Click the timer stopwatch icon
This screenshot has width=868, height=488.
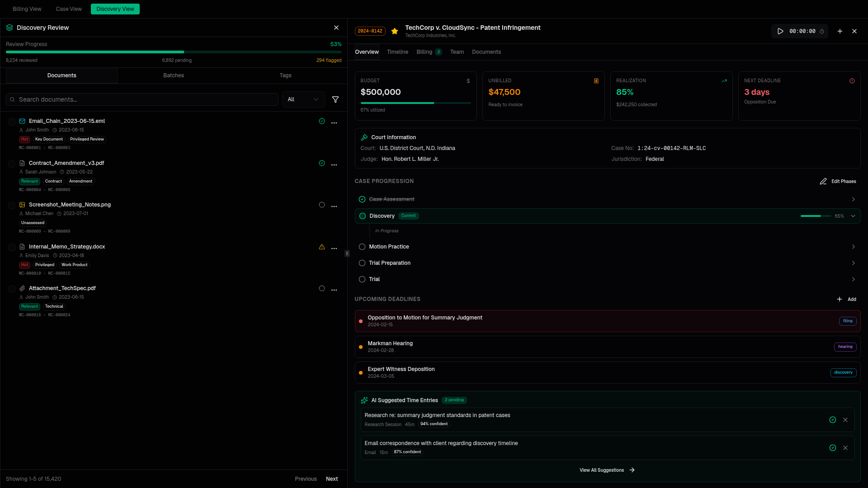[822, 31]
